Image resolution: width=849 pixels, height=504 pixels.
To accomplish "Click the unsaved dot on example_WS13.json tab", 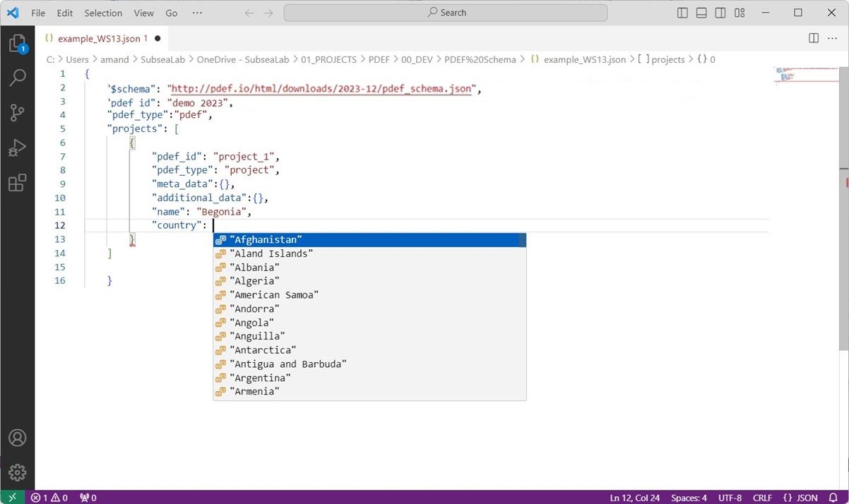I will click(x=158, y=38).
